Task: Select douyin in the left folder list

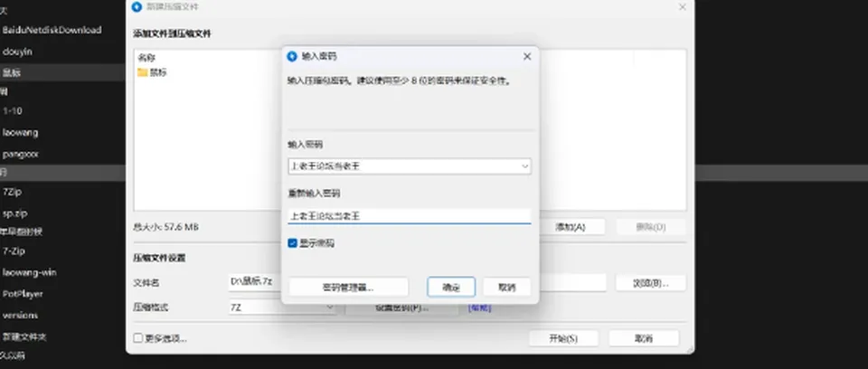Action: [x=17, y=52]
